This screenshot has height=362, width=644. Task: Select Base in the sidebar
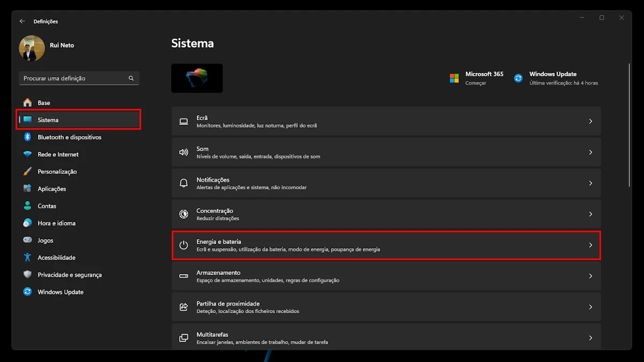tap(44, 103)
